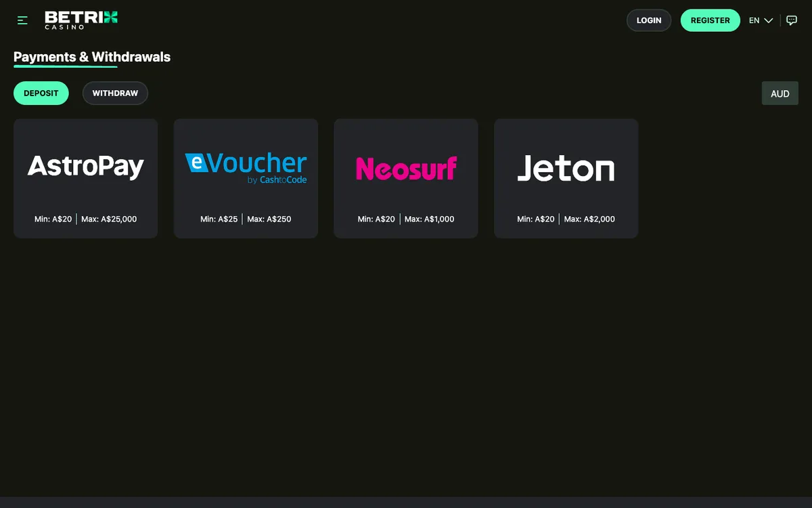
Task: Click the Max: A$250 text
Action: pyautogui.click(x=269, y=219)
